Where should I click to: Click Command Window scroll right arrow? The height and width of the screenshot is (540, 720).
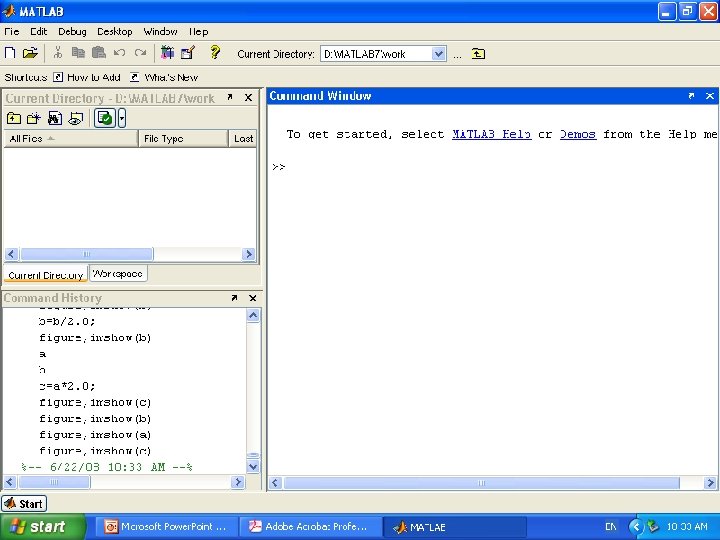(x=710, y=483)
